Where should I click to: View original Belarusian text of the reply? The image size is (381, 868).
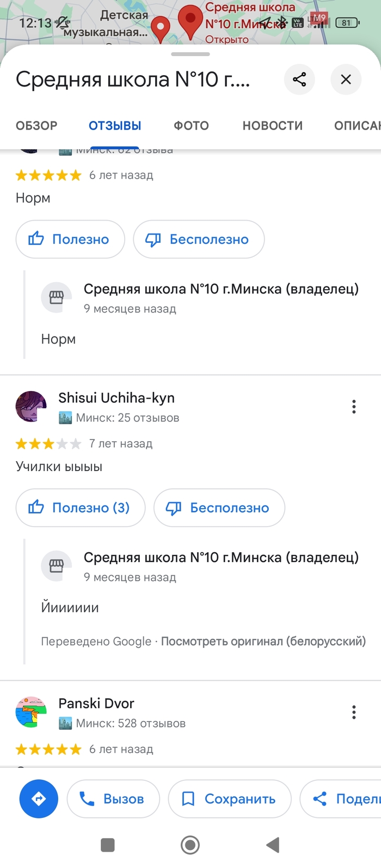(263, 641)
